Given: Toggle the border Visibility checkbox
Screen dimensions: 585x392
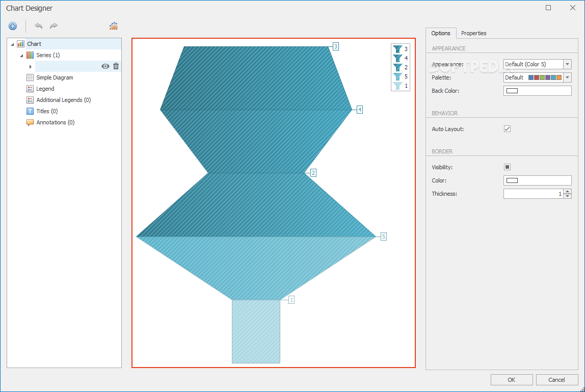Looking at the screenshot, I should [x=507, y=167].
